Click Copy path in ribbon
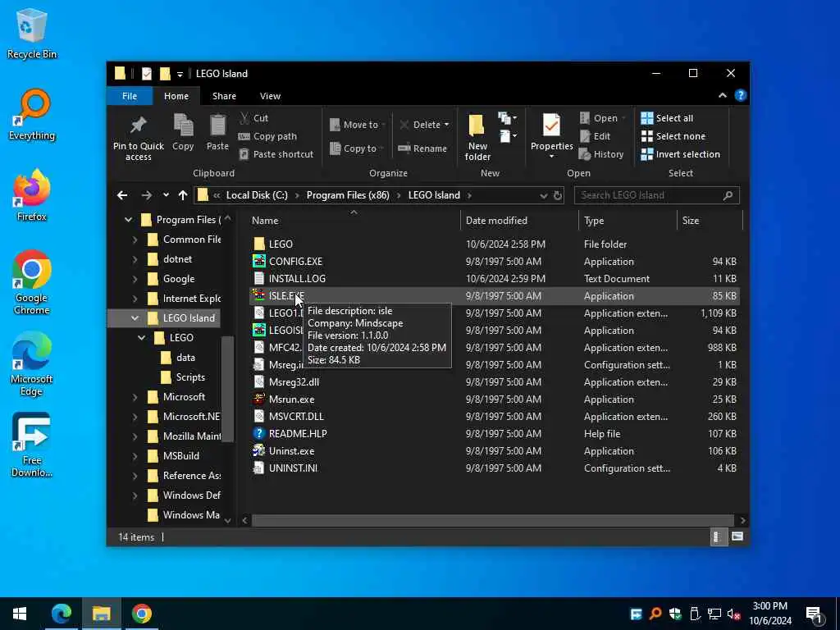 [267, 136]
